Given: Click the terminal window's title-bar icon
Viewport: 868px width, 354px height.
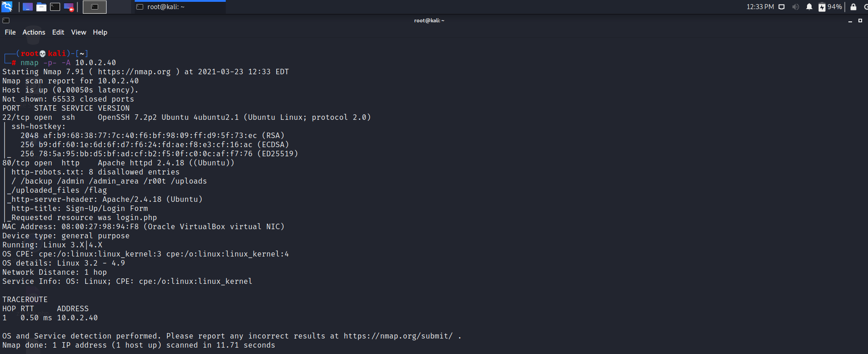Looking at the screenshot, I should pos(6,21).
